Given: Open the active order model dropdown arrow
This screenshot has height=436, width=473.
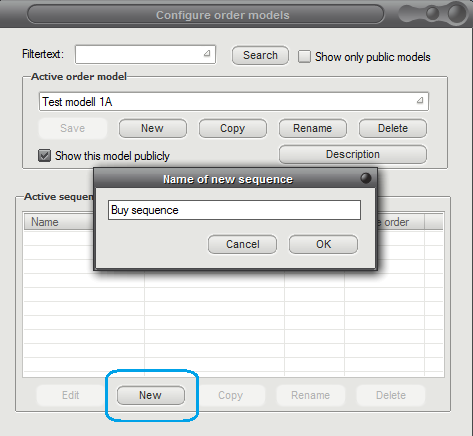Looking at the screenshot, I should (420, 100).
